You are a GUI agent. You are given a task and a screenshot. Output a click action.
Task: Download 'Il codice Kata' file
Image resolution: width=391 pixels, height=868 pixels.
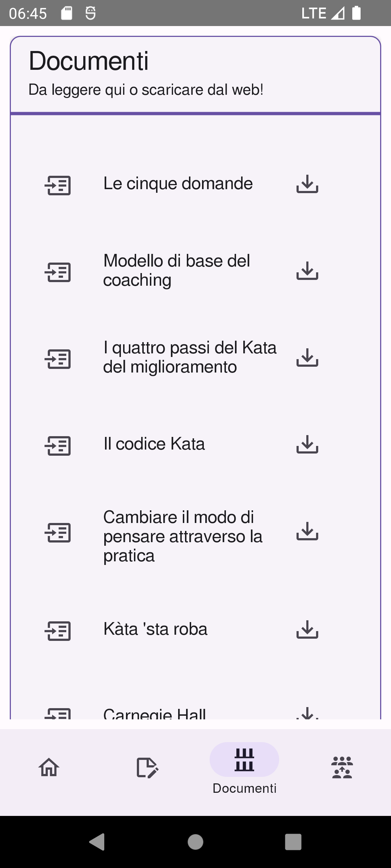[307, 444]
